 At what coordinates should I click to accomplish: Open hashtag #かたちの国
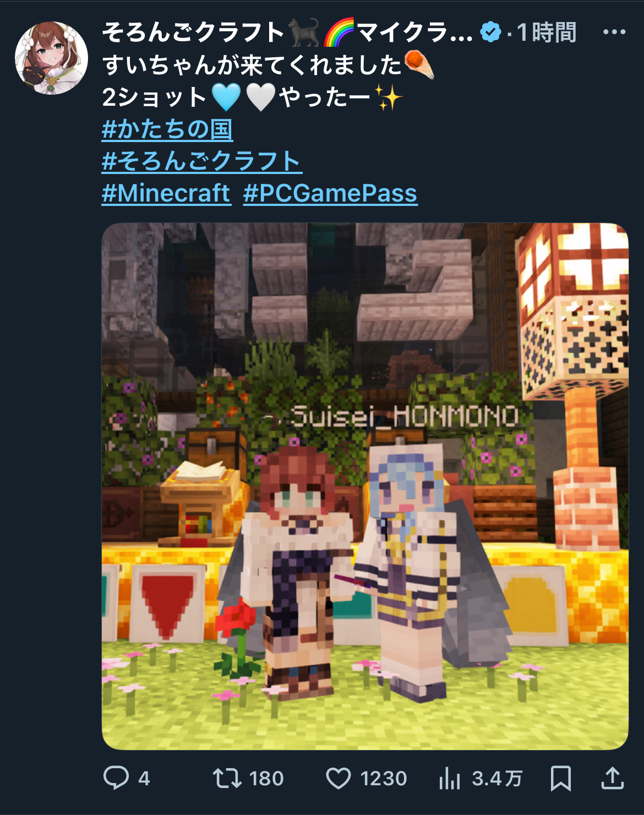click(x=167, y=129)
